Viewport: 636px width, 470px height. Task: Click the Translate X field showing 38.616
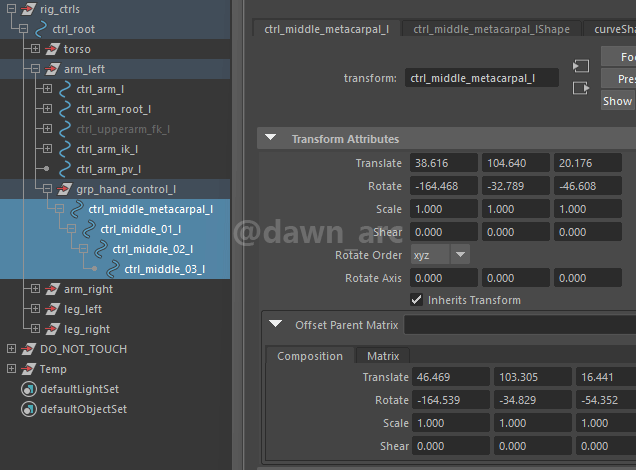[443, 163]
